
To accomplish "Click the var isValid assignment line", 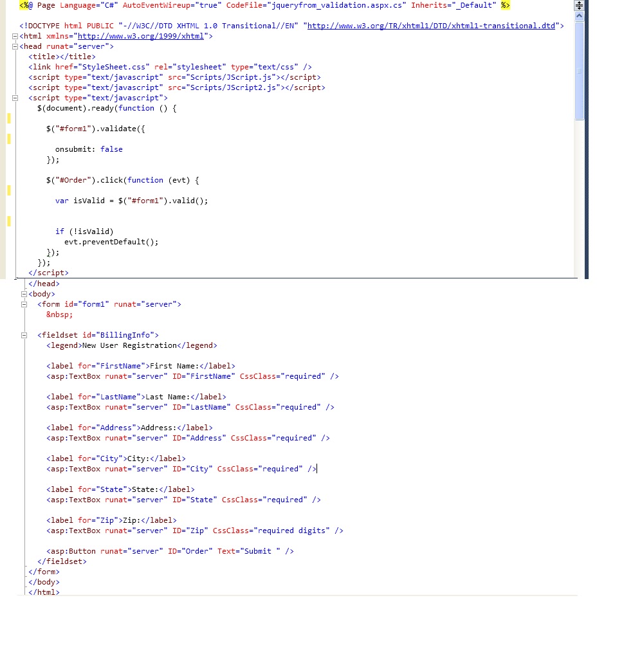I will click(132, 201).
